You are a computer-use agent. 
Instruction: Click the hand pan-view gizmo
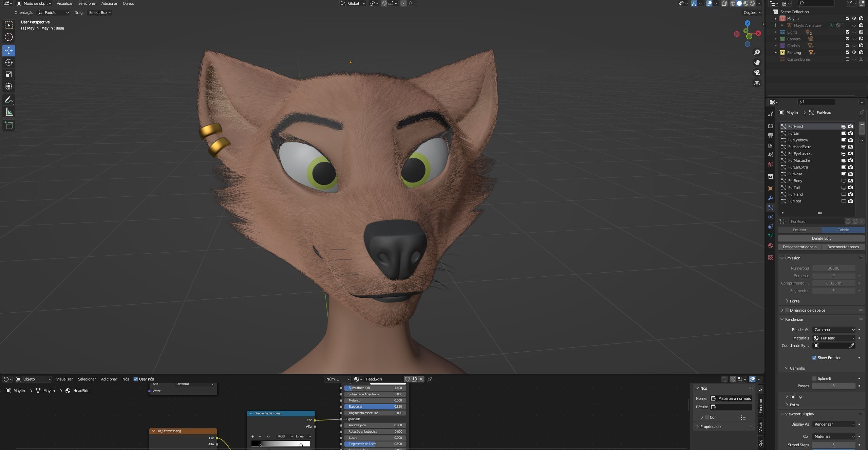click(757, 62)
